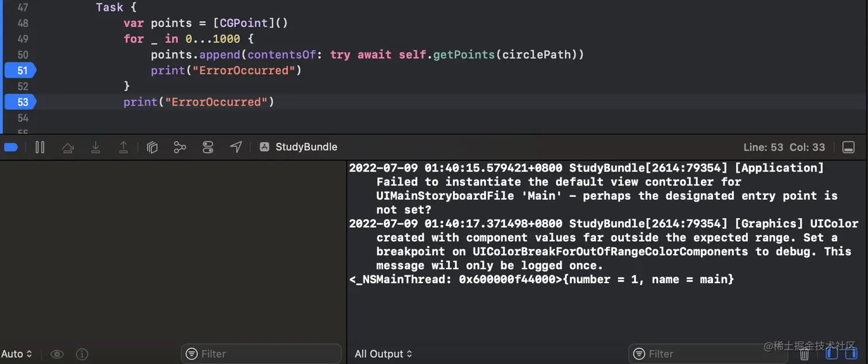Click filter icon in console Filter field
The image size is (868, 364).
(639, 354)
